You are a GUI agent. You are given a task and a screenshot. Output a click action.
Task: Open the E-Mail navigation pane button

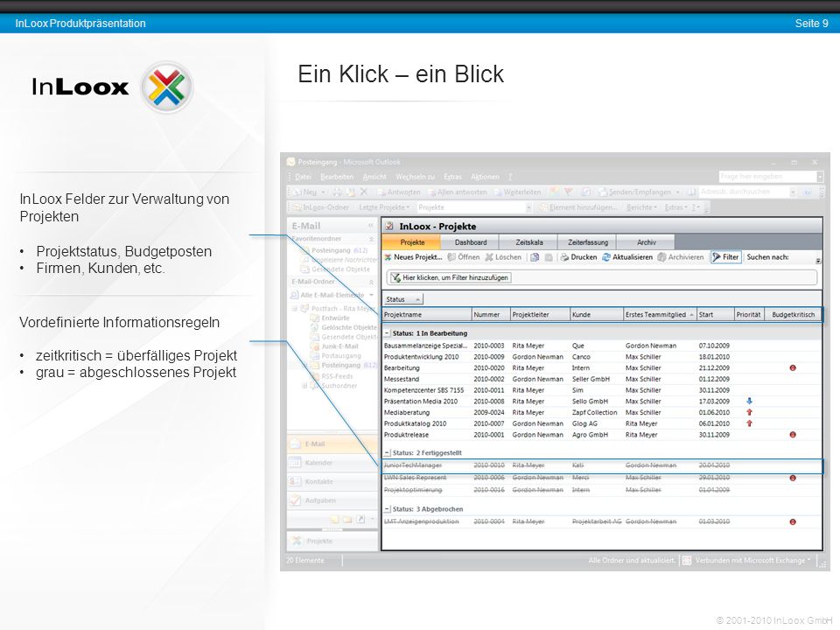332,444
